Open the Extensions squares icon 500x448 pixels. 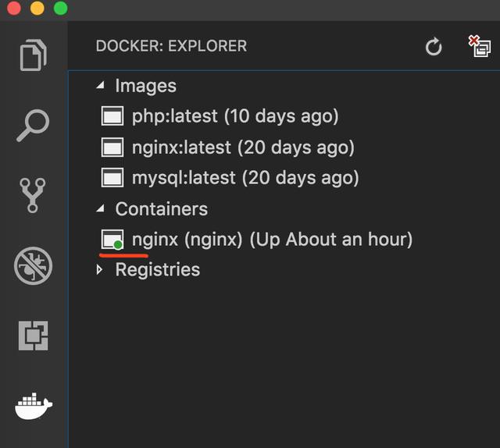pyautogui.click(x=33, y=336)
